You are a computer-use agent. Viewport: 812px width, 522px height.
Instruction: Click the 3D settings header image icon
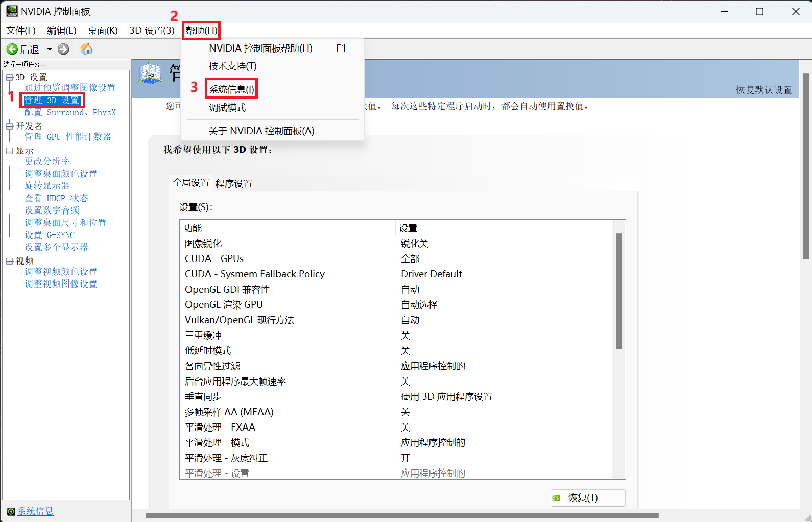tap(151, 74)
